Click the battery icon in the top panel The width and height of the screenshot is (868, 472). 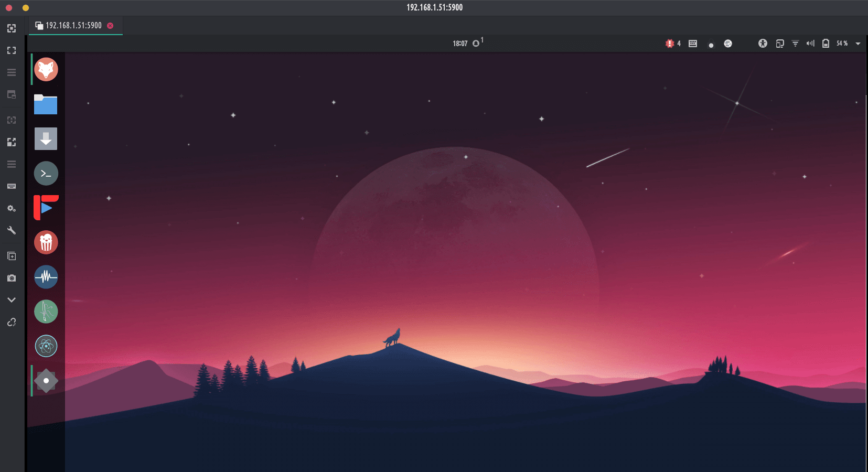coord(826,44)
